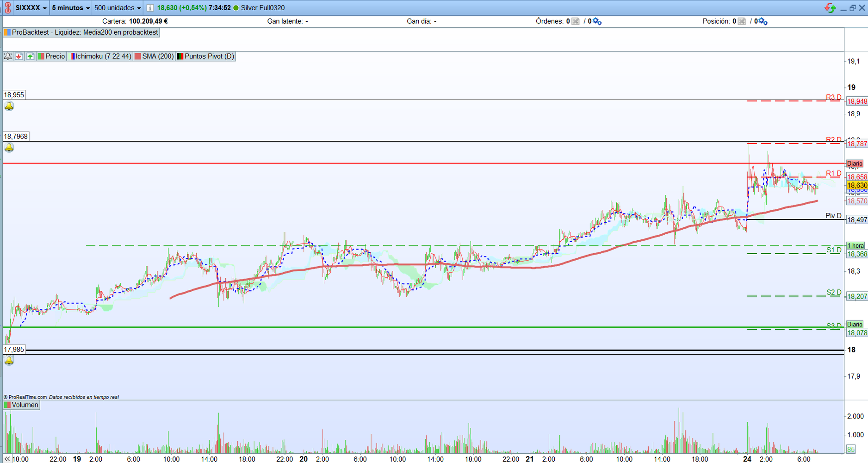Click the double-chevron scroll-back icon
This screenshot has height=463, width=868.
tap(7, 459)
